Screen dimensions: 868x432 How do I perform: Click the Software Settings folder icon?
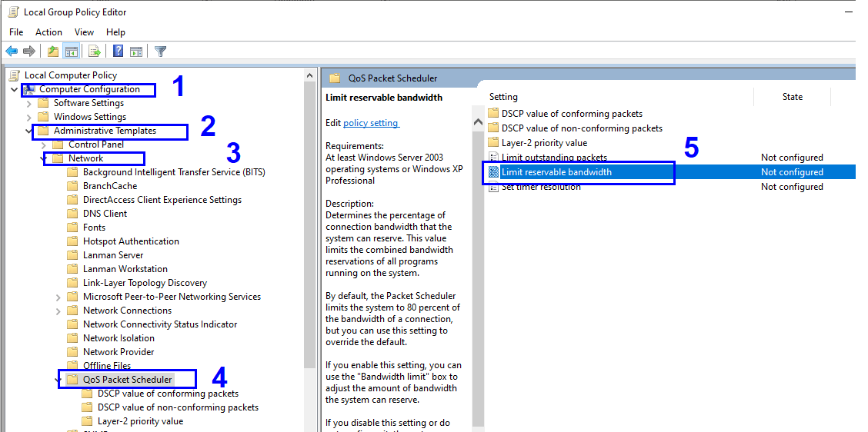[x=43, y=103]
